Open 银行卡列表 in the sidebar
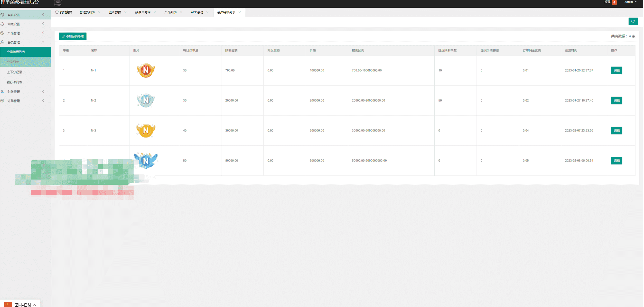The height and width of the screenshot is (307, 644). (x=14, y=82)
